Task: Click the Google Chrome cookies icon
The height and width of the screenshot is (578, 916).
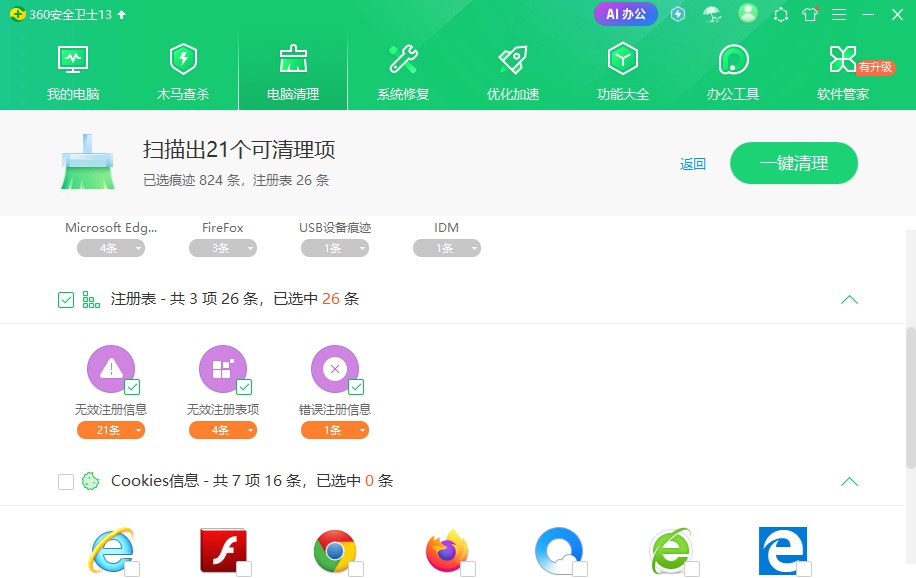Action: tap(335, 551)
